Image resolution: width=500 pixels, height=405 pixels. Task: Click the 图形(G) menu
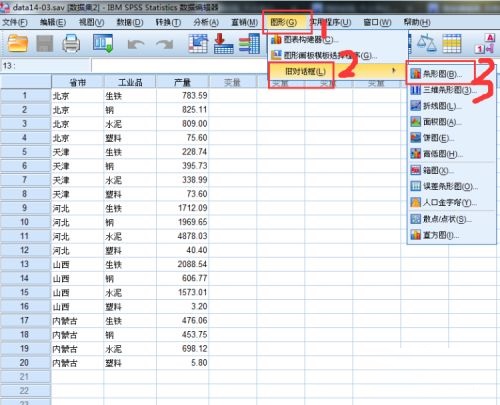point(284,22)
